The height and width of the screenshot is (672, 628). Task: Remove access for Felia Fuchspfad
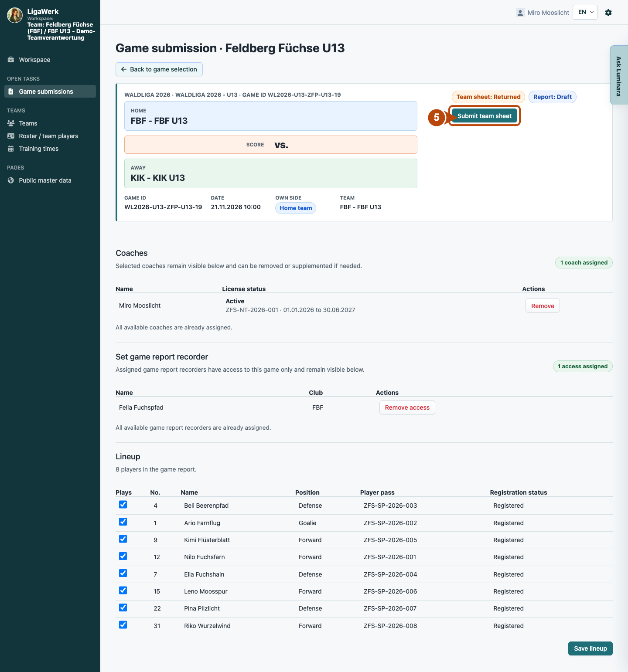point(407,407)
